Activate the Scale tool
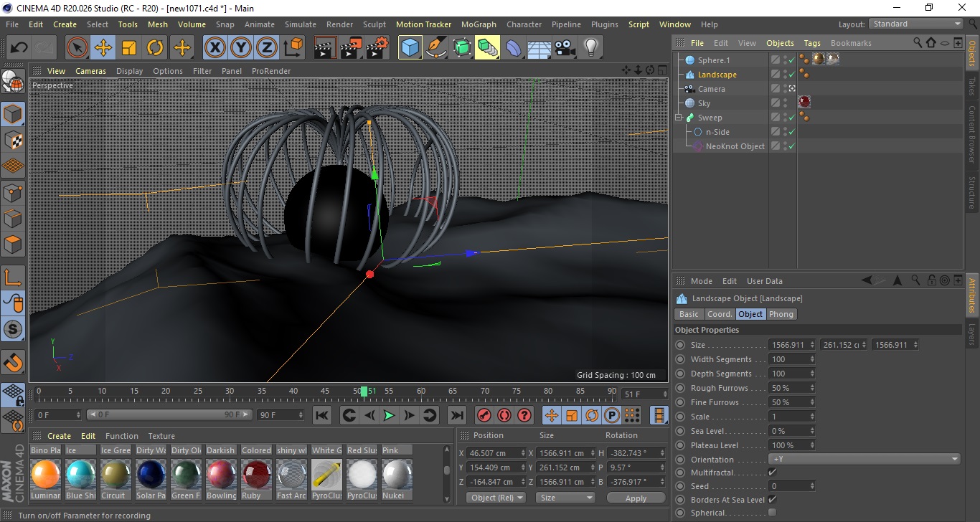The image size is (980, 522). (129, 48)
